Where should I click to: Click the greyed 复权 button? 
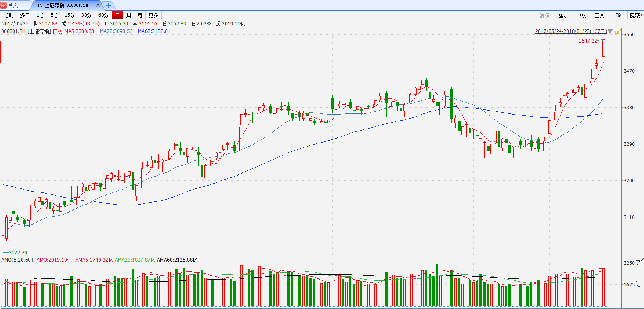(544, 15)
